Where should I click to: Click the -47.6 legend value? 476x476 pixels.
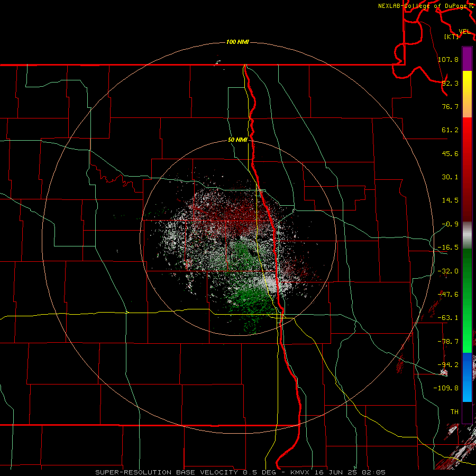coord(448,295)
